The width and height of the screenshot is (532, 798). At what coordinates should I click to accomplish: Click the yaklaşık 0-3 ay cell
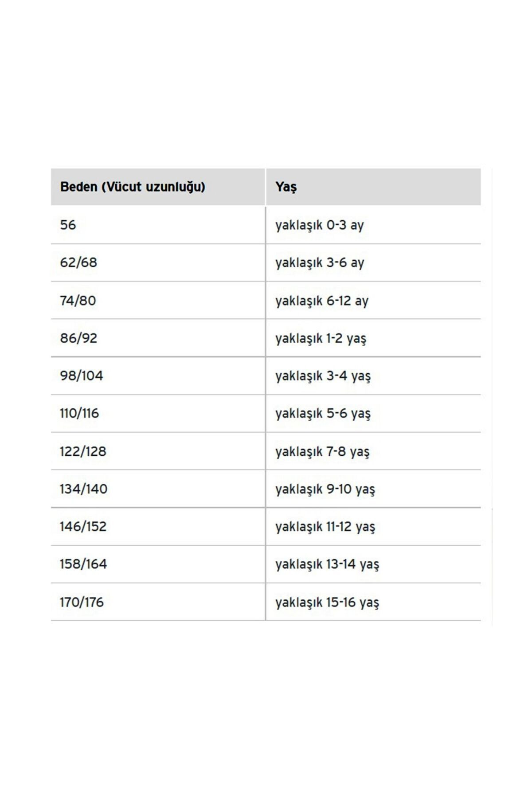374,225
